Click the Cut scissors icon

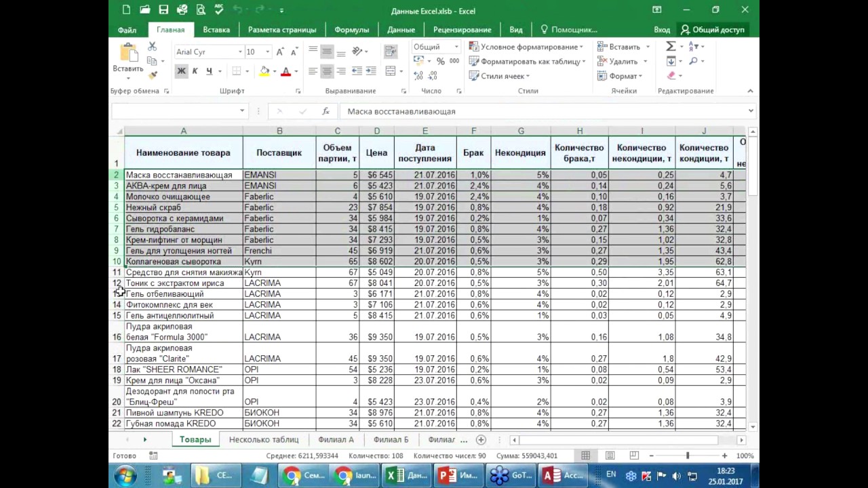tap(152, 46)
